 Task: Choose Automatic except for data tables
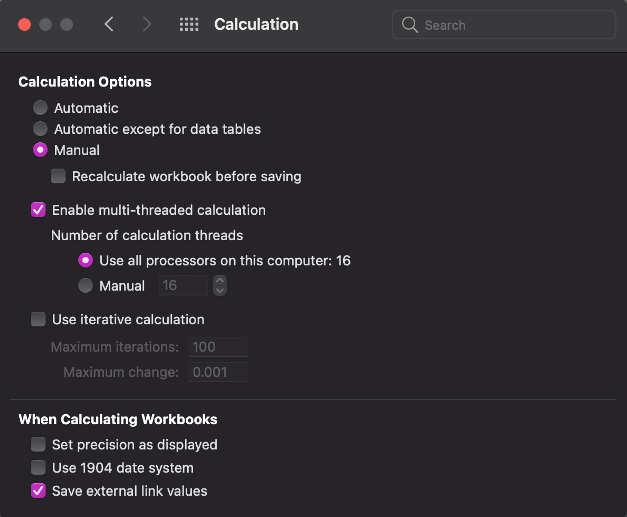pyautogui.click(x=40, y=129)
